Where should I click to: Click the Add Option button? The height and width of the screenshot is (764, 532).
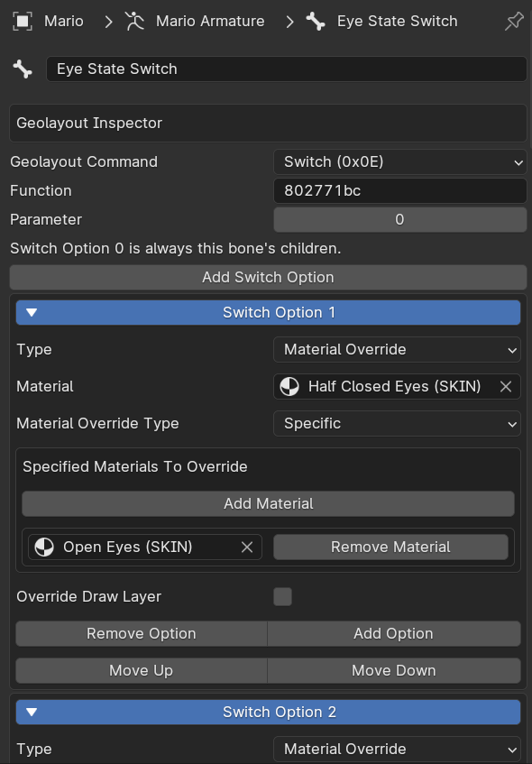(x=394, y=633)
